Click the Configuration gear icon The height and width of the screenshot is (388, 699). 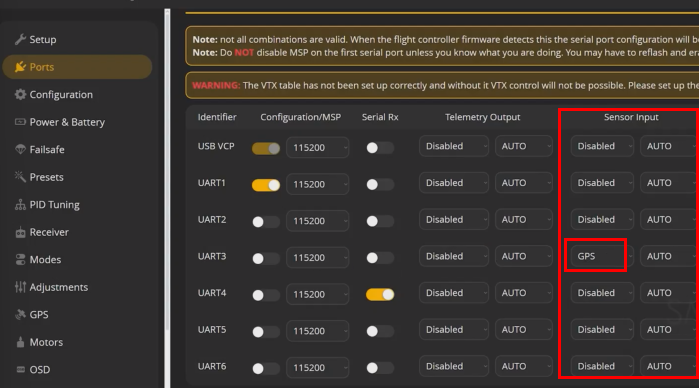coord(20,95)
